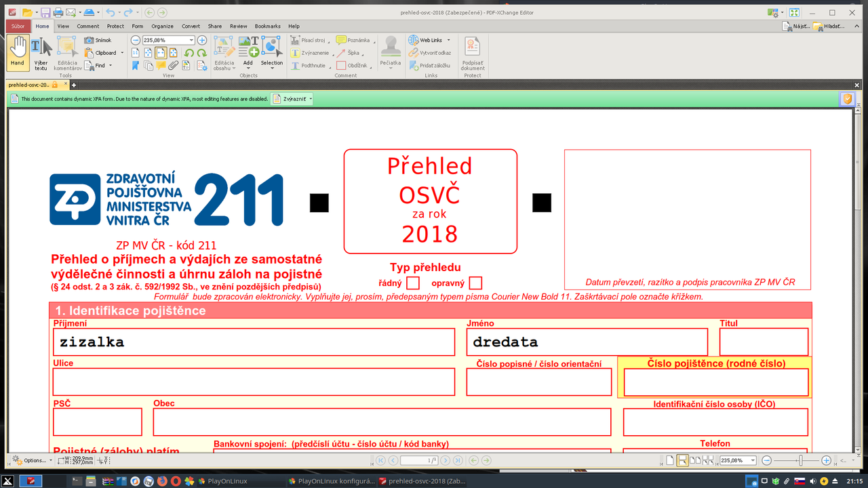868x488 pixels.
Task: Click the page number box in status bar
Action: pyautogui.click(x=418, y=460)
